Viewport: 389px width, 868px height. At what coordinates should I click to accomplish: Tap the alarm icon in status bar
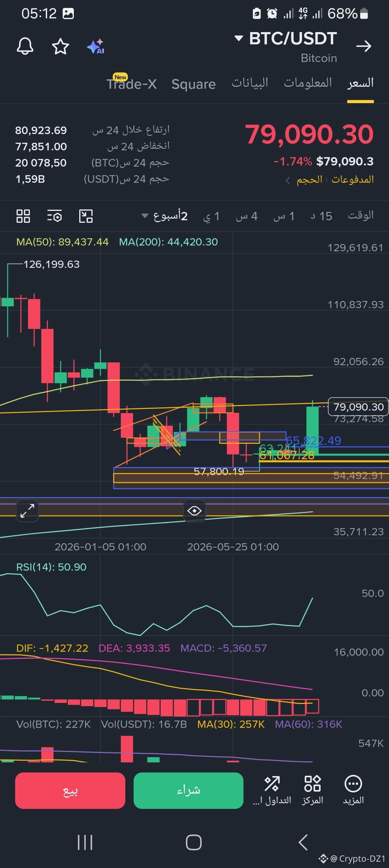tap(272, 14)
